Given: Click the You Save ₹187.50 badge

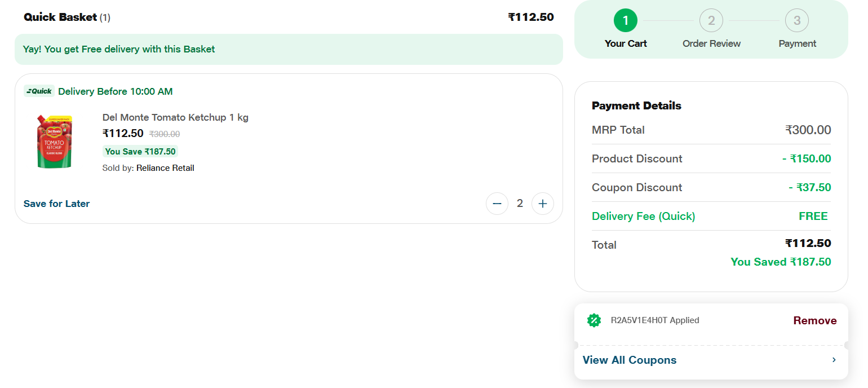Looking at the screenshot, I should coord(140,151).
